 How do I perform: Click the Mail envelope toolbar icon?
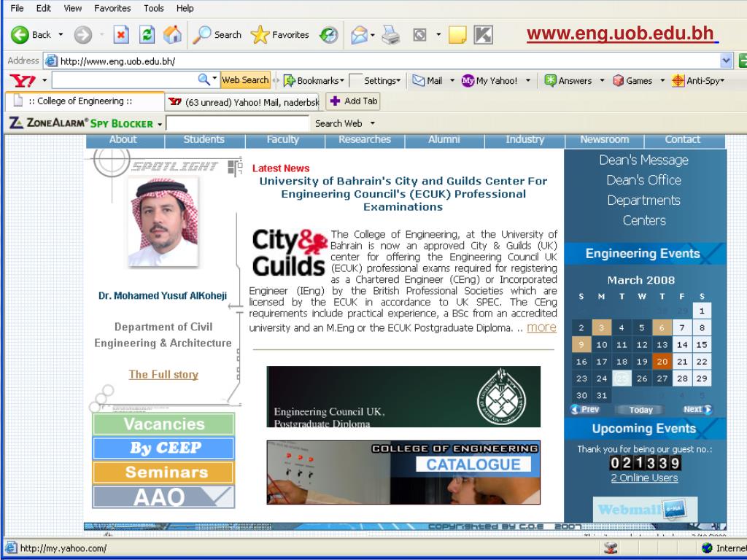coord(359,35)
